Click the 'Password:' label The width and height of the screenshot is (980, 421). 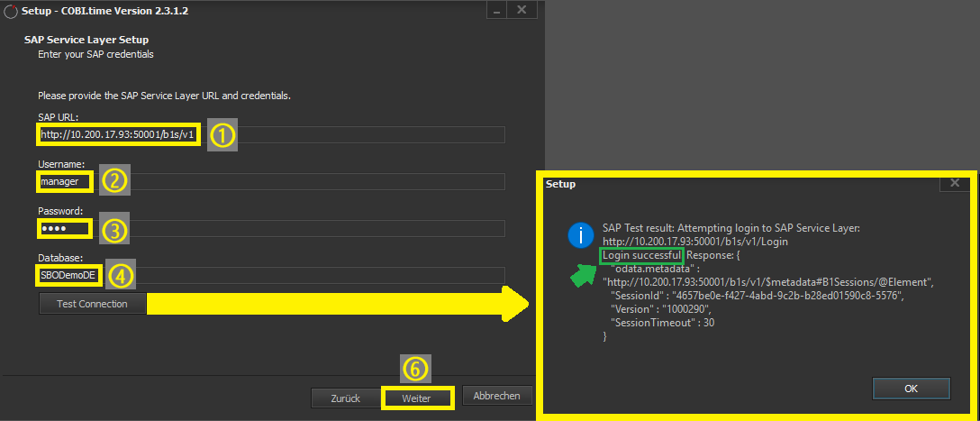60,211
